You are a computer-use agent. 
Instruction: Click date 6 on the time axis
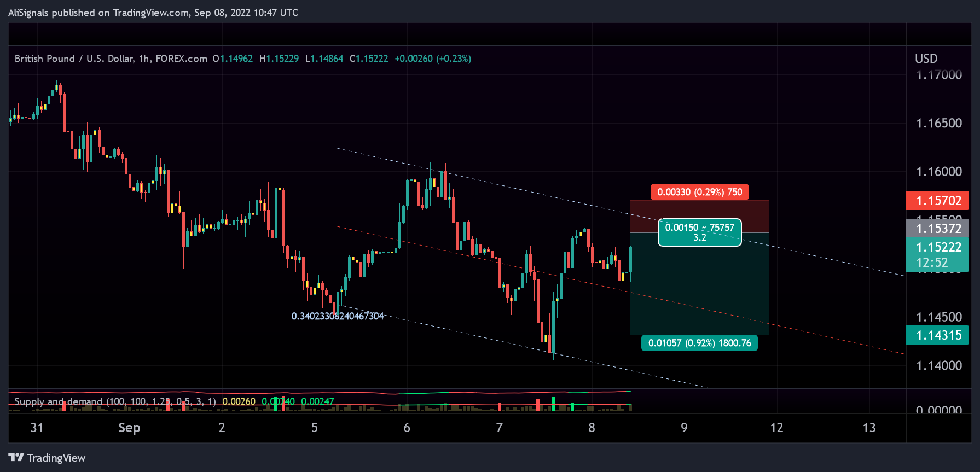(x=407, y=428)
